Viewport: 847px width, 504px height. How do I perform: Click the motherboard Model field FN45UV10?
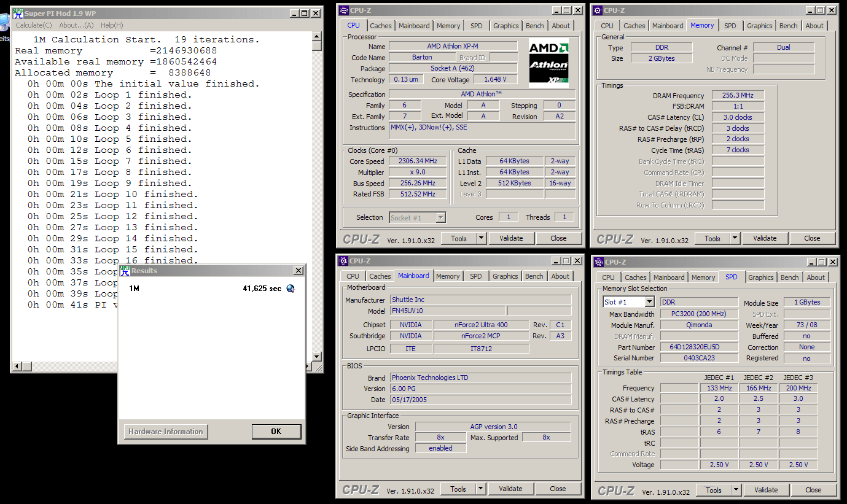(x=448, y=311)
